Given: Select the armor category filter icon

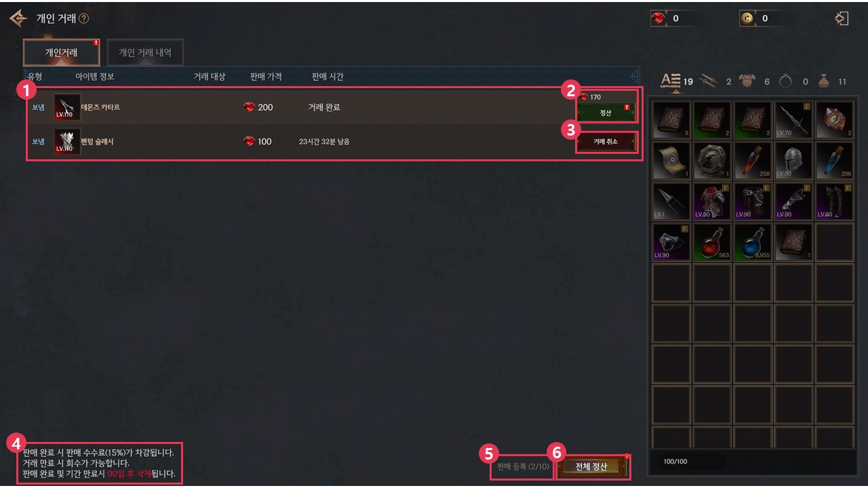Looking at the screenshot, I should (748, 81).
